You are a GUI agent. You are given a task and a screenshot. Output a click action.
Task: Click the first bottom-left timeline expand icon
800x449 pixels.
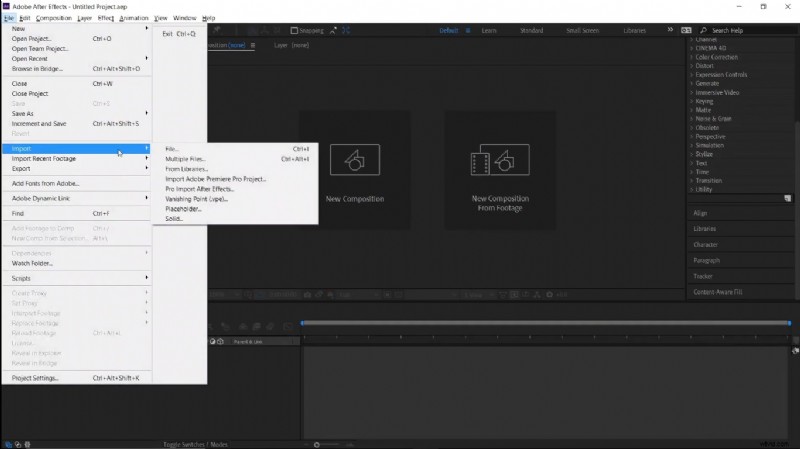tap(8, 444)
